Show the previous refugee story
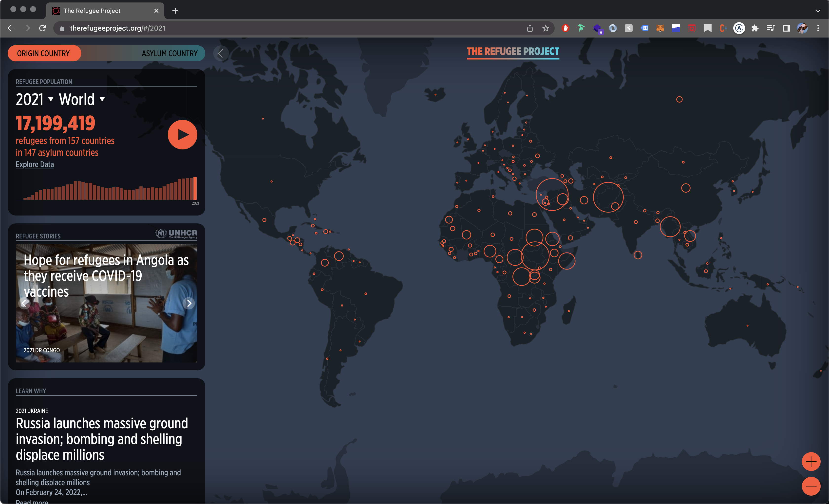Screen dimensions: 829x504 (x=24, y=303)
